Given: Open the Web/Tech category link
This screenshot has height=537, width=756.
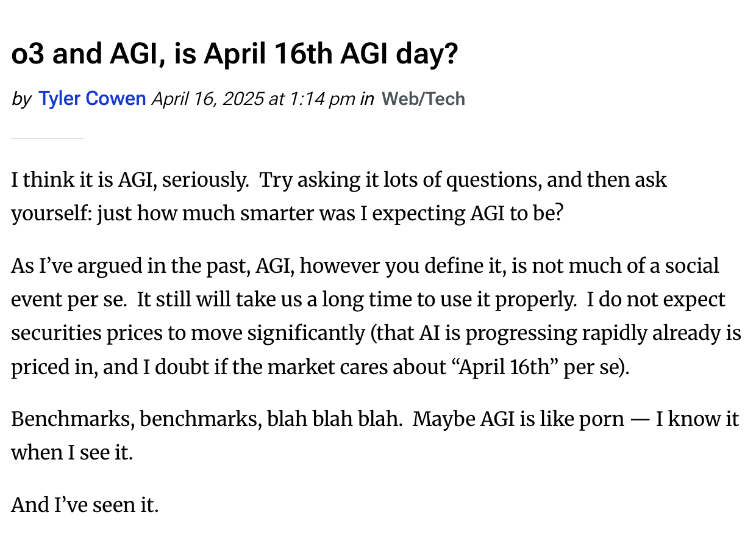Looking at the screenshot, I should [423, 98].
